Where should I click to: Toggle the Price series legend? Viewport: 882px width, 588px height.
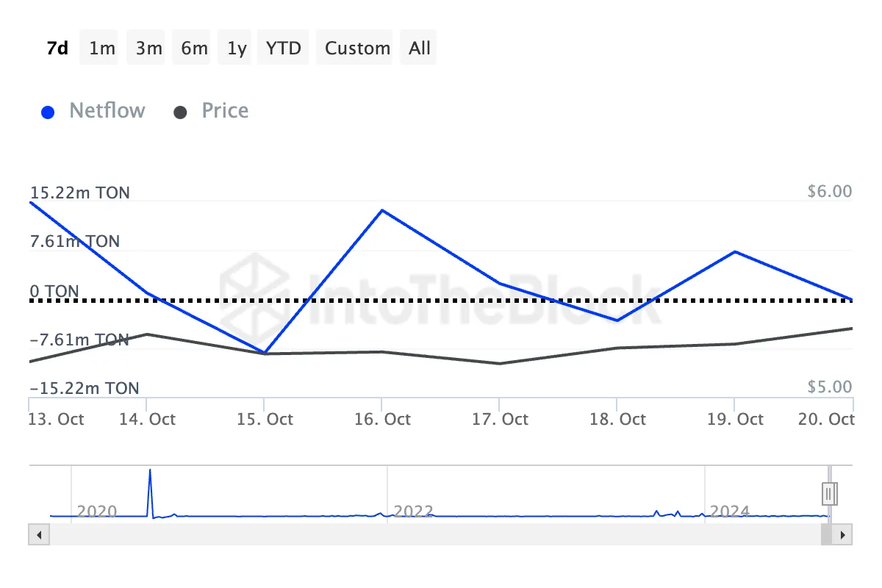225,111
